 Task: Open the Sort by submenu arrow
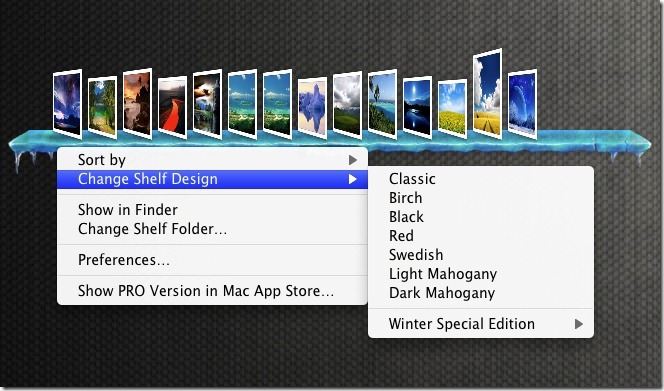352,160
